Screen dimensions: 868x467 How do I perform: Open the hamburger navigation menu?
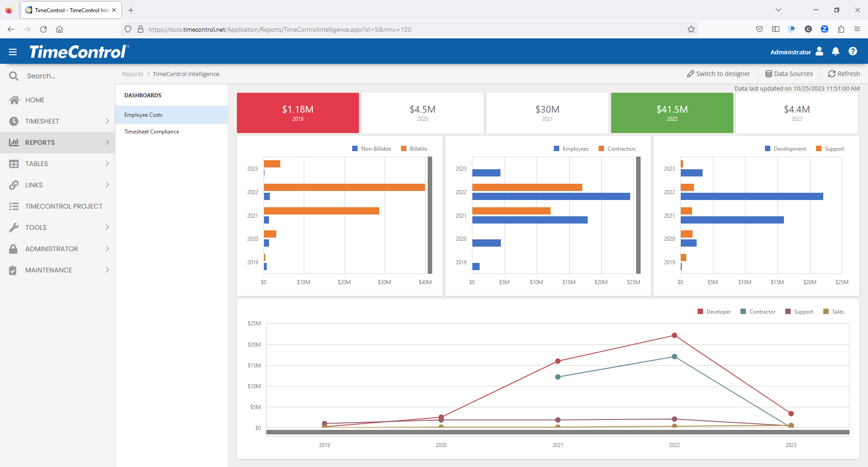coord(13,52)
